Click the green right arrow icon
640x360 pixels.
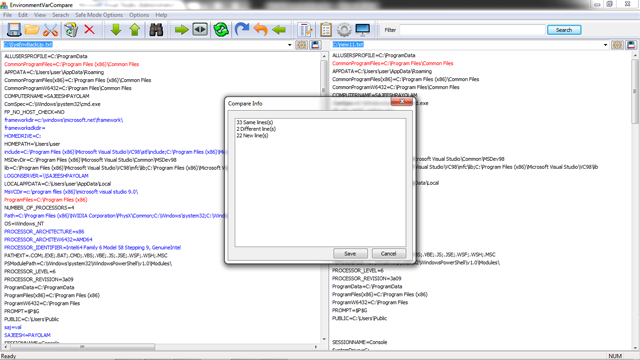181,29
